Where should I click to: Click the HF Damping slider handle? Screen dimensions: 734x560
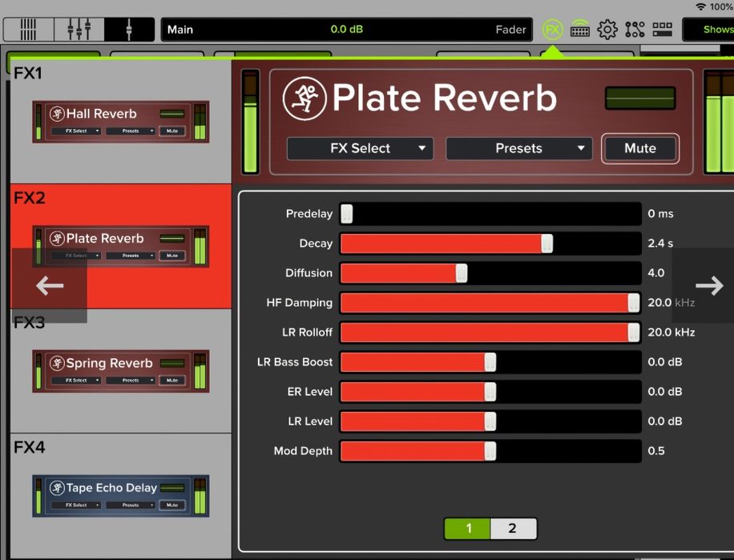tap(633, 303)
